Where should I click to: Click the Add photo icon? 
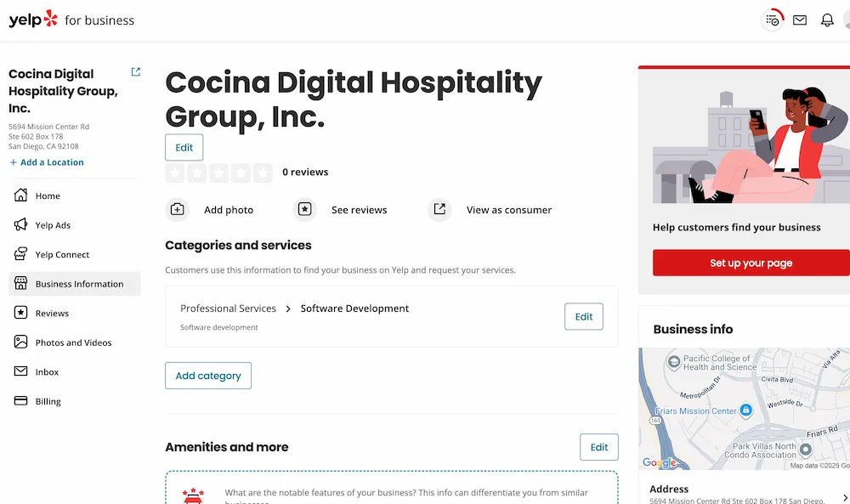(x=177, y=209)
